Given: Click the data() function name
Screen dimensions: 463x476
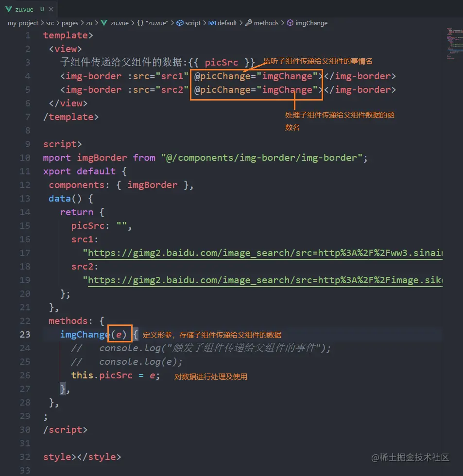Looking at the screenshot, I should pos(60,199).
